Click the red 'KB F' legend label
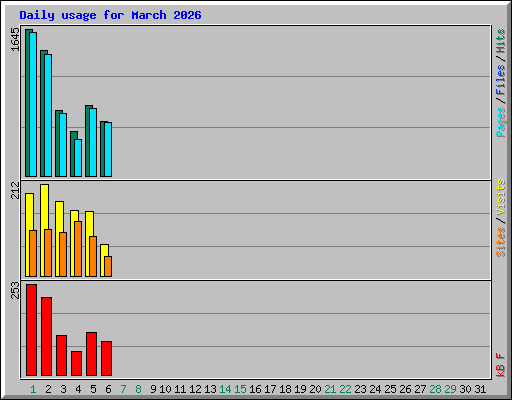The image size is (512, 400). [x=501, y=365]
